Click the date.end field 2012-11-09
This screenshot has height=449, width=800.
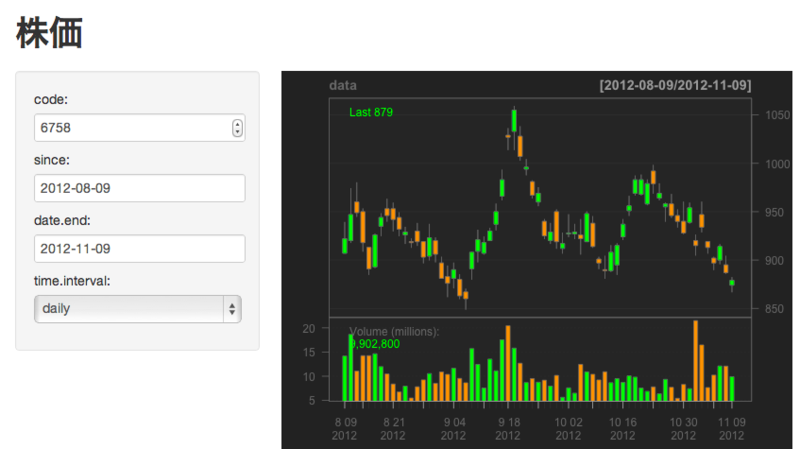point(139,248)
